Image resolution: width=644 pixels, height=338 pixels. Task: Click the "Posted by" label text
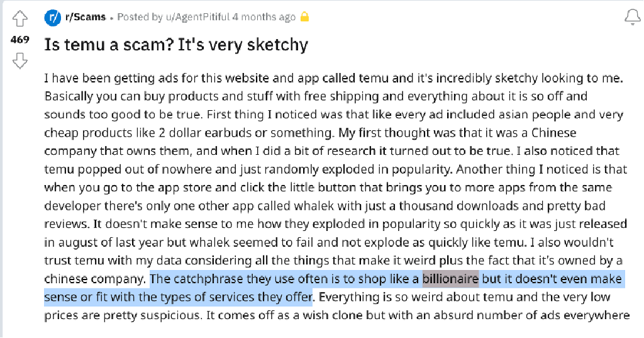click(x=137, y=17)
